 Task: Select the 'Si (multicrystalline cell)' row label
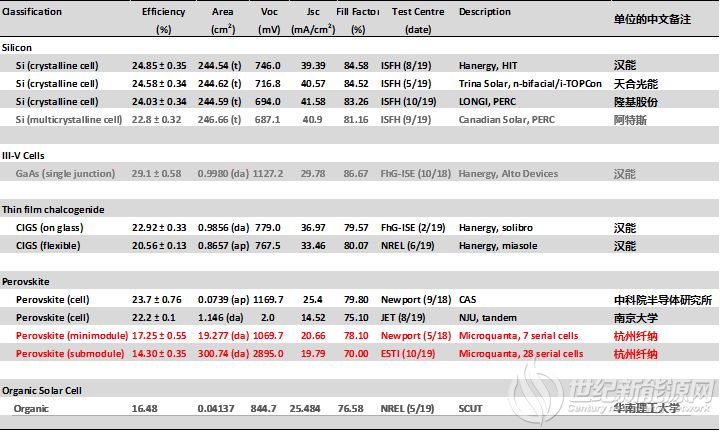[69, 120]
